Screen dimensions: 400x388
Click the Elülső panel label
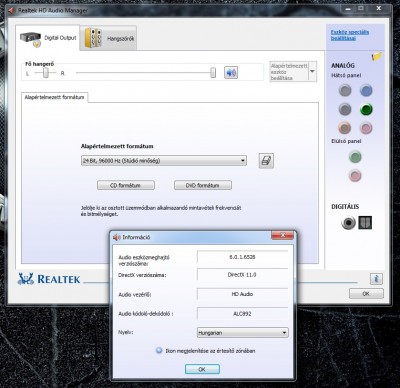tap(346, 141)
